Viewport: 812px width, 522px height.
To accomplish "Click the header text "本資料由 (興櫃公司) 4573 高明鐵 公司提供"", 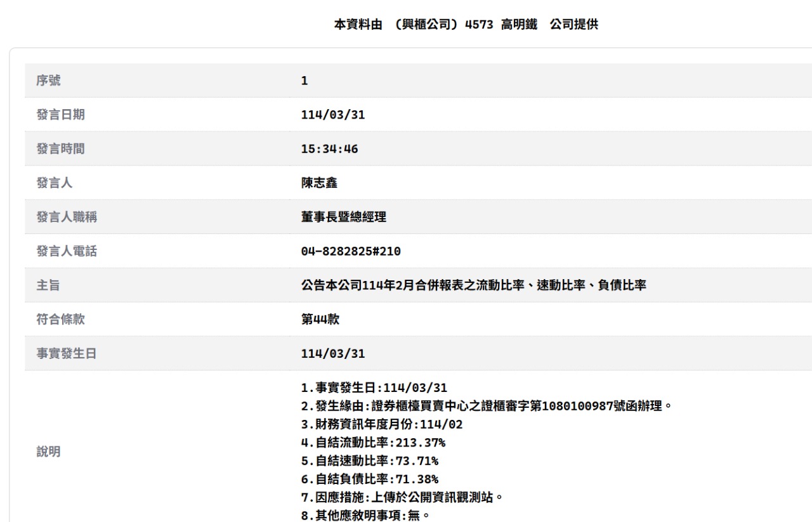I will pyautogui.click(x=466, y=25).
